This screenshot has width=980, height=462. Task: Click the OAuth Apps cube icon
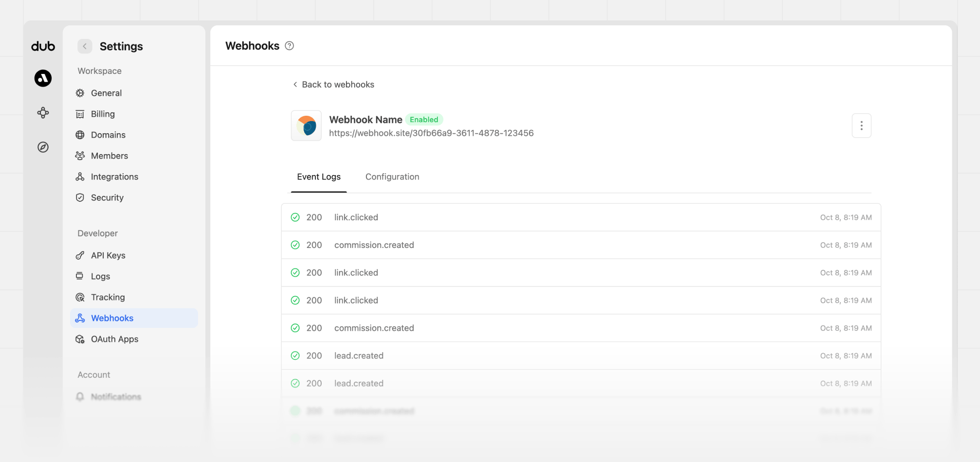pos(80,339)
